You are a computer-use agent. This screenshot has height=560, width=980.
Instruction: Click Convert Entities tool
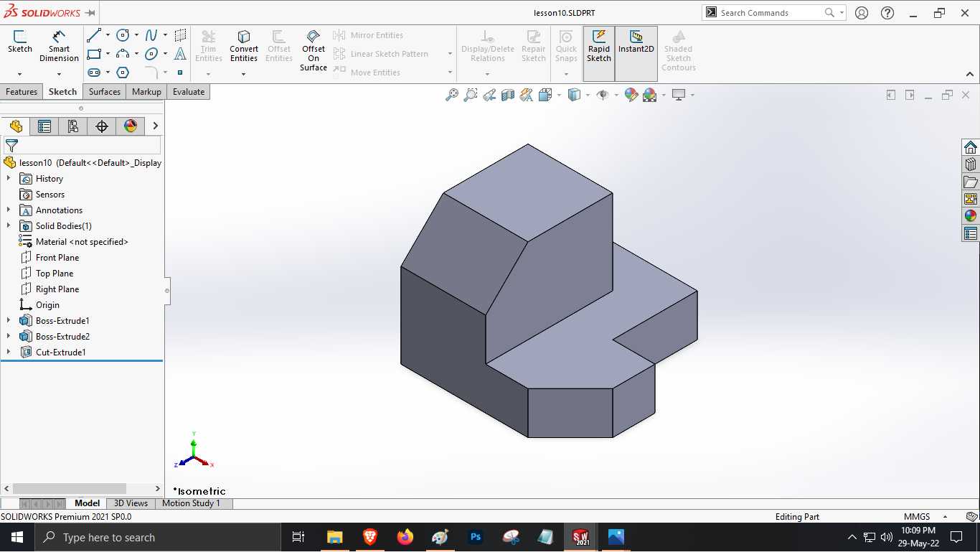(x=244, y=46)
